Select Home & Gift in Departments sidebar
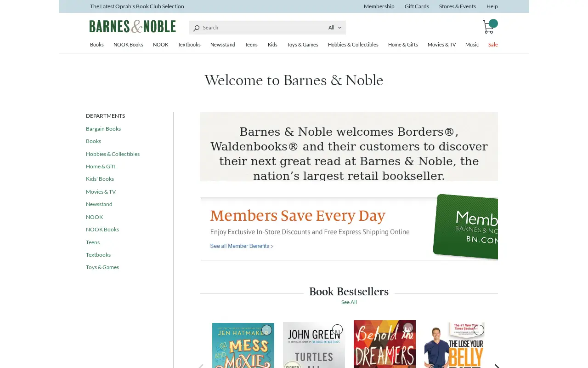 click(101, 167)
